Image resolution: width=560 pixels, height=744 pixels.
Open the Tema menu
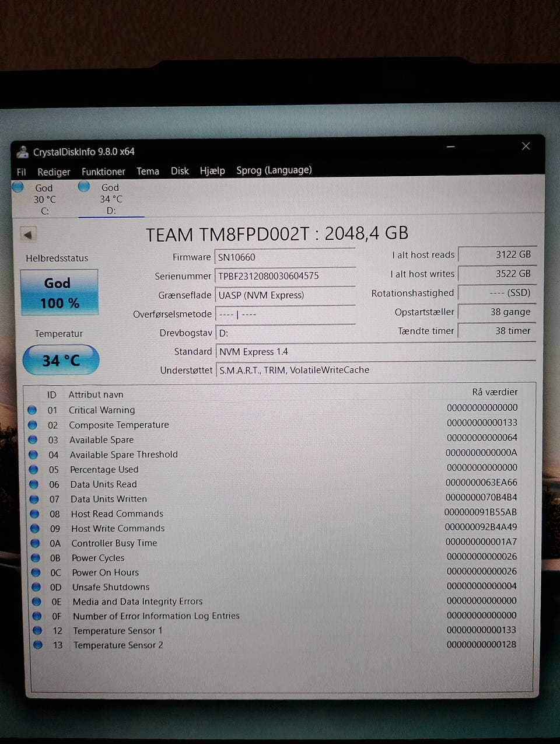click(x=148, y=171)
